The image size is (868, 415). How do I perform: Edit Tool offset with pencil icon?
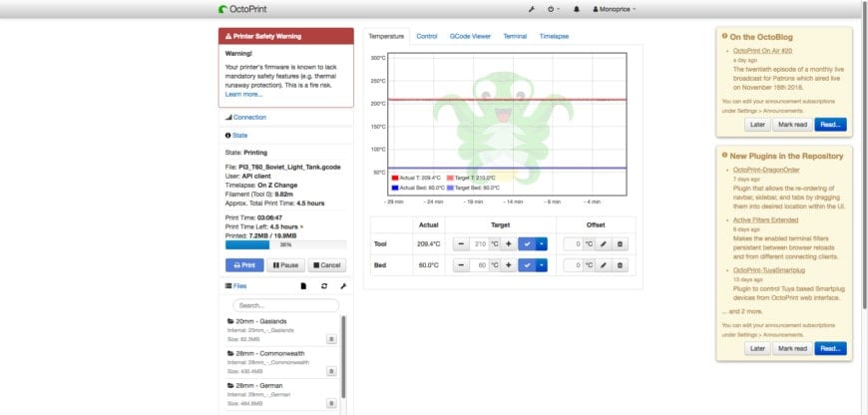coord(603,244)
